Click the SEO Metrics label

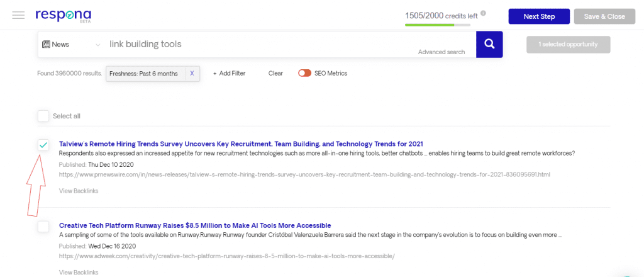pos(331,73)
